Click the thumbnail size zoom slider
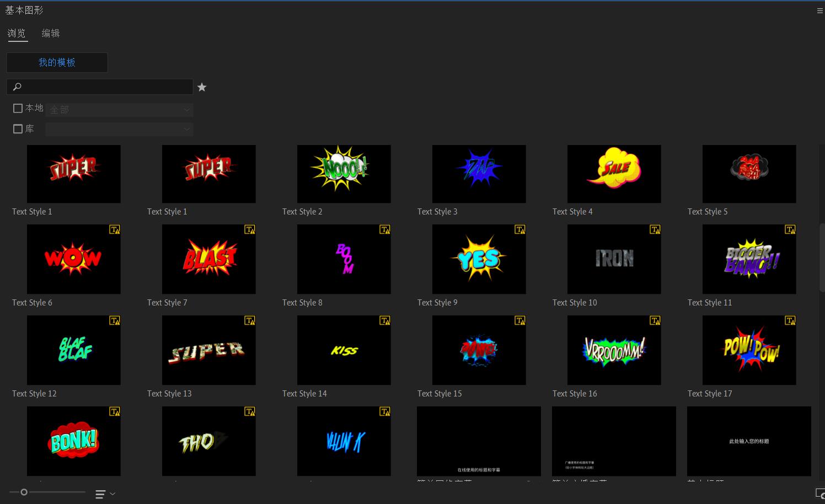Screen dimensions: 825x504 pos(24,492)
